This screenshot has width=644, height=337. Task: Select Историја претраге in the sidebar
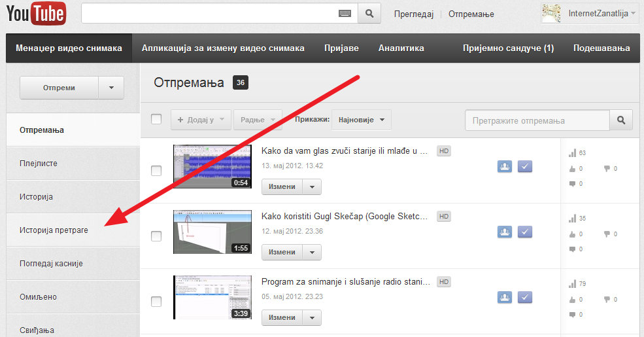pos(54,230)
